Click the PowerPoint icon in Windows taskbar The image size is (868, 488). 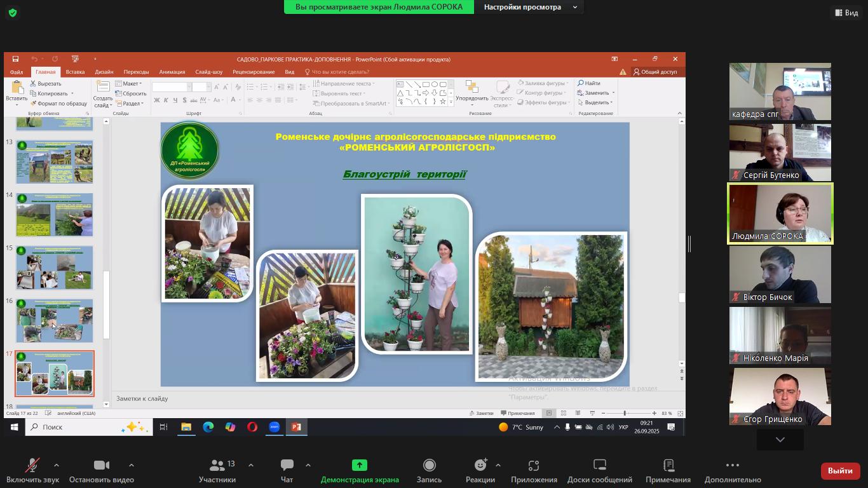pyautogui.click(x=295, y=427)
